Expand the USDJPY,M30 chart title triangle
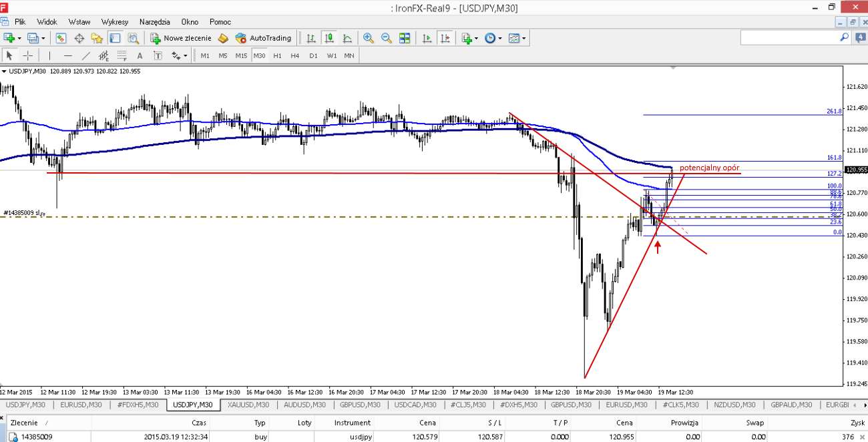 coord(4,71)
